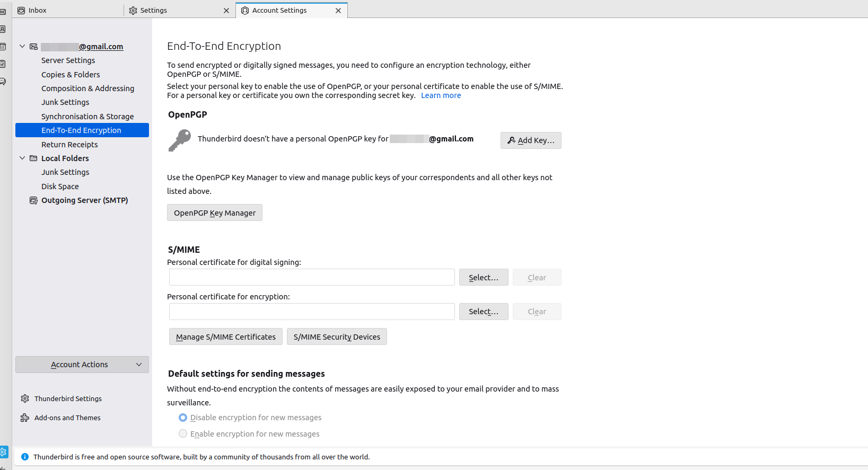Click the Local Folders folder icon

click(x=33, y=158)
